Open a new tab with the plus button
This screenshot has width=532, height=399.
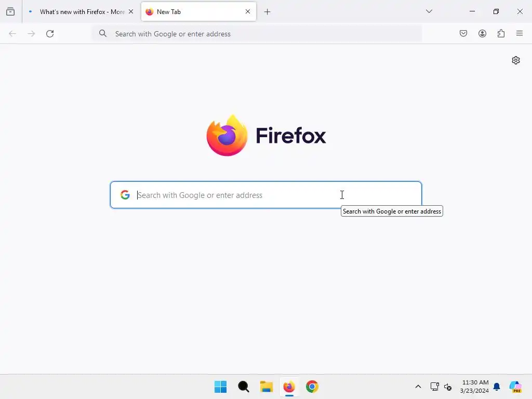pos(268,12)
